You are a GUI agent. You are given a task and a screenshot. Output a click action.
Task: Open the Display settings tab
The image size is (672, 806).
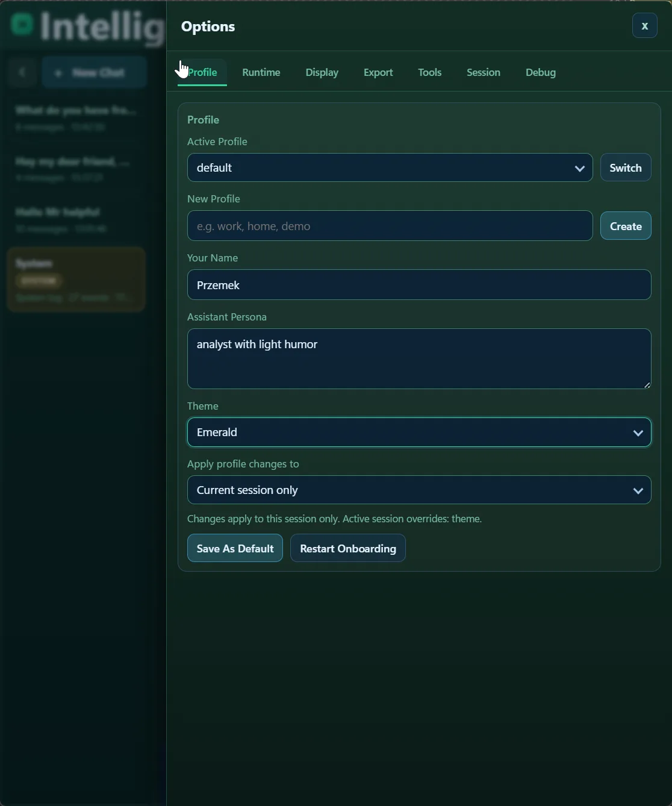coord(322,72)
